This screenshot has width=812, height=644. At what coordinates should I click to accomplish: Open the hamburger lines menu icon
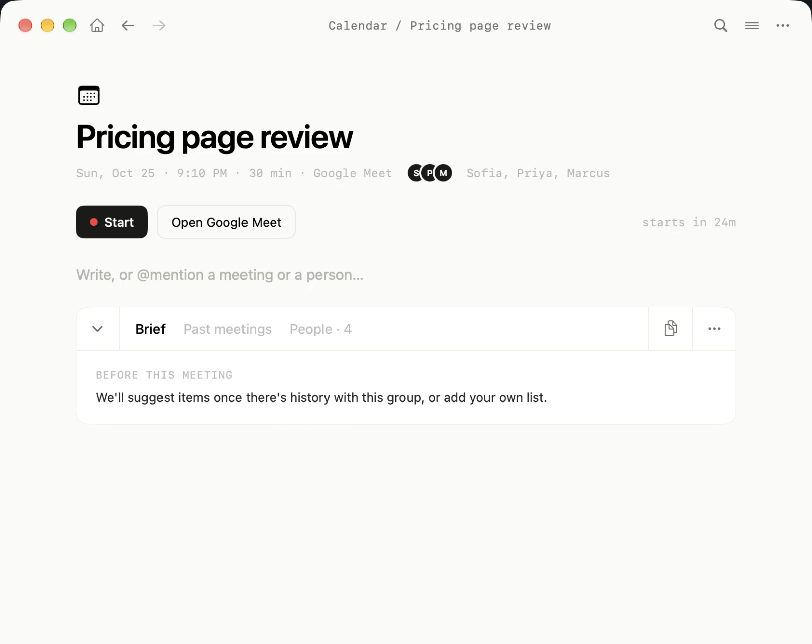752,25
